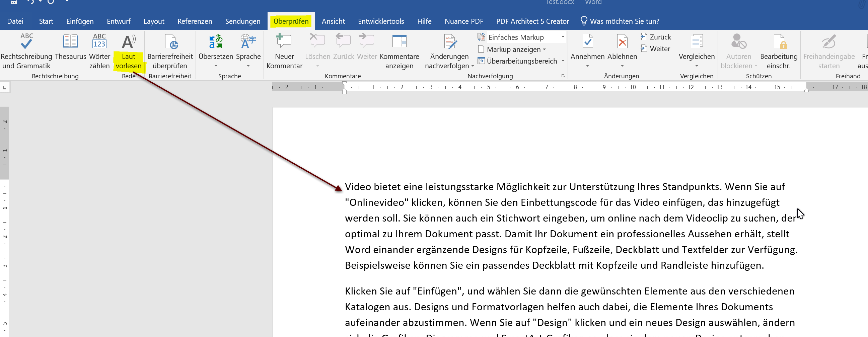Click the right indent marker on ruler

[806, 90]
